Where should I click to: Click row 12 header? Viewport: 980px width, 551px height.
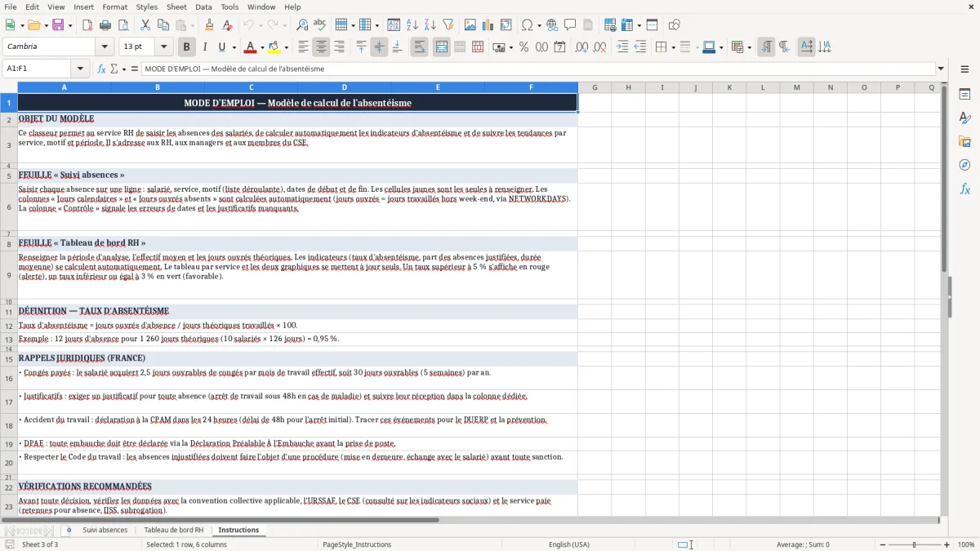(9, 325)
